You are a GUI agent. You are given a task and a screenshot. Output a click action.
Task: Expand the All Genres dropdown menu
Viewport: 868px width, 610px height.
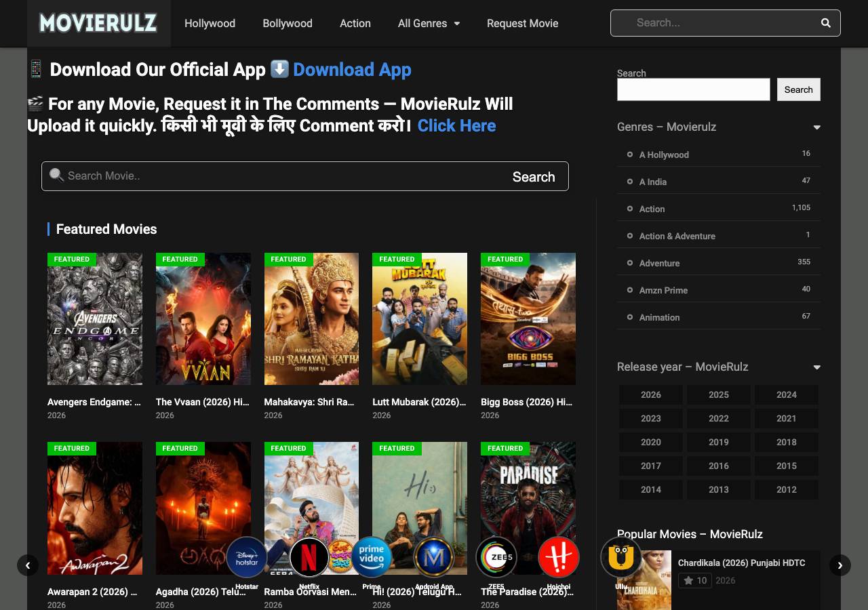[429, 23]
